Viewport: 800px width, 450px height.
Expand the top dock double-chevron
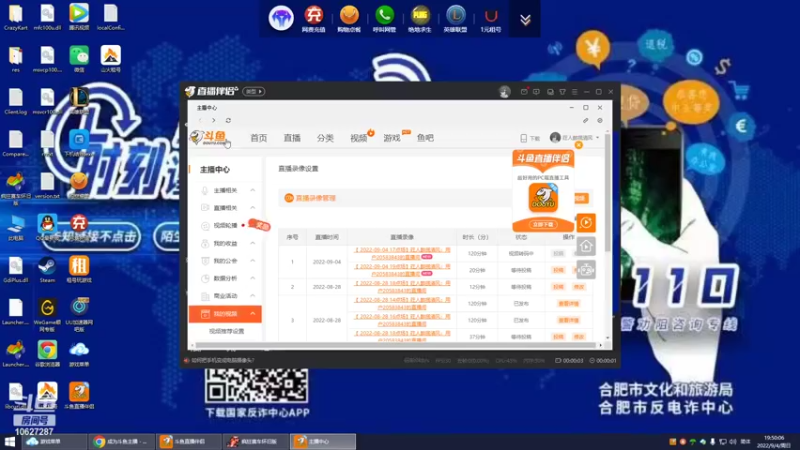coord(525,19)
